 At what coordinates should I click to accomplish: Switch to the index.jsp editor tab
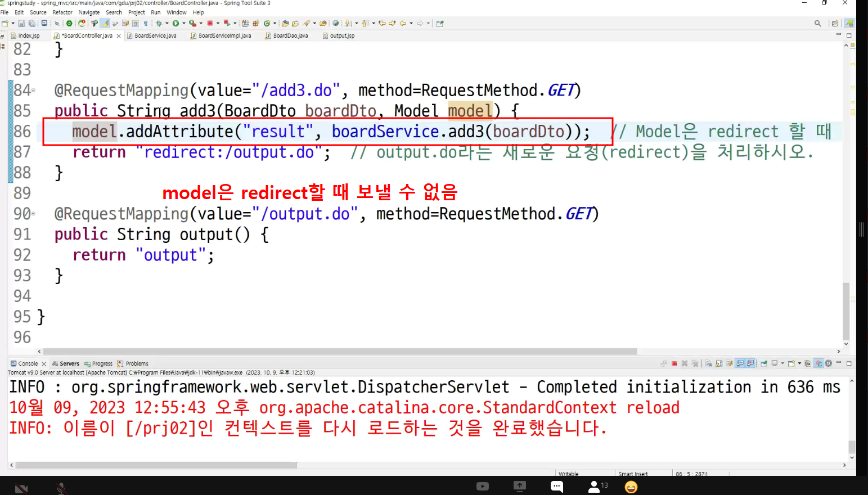tap(25, 35)
